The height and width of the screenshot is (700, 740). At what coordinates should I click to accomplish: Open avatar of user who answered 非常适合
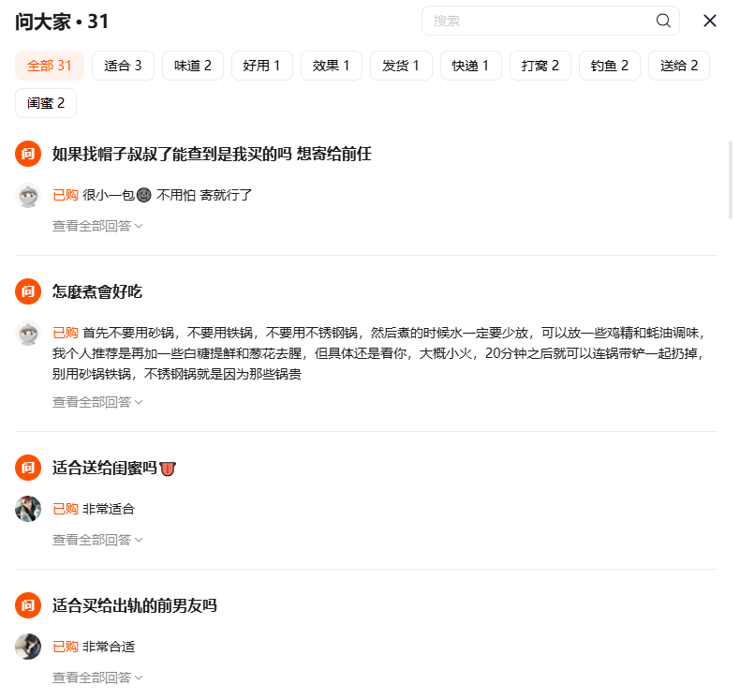point(28,509)
